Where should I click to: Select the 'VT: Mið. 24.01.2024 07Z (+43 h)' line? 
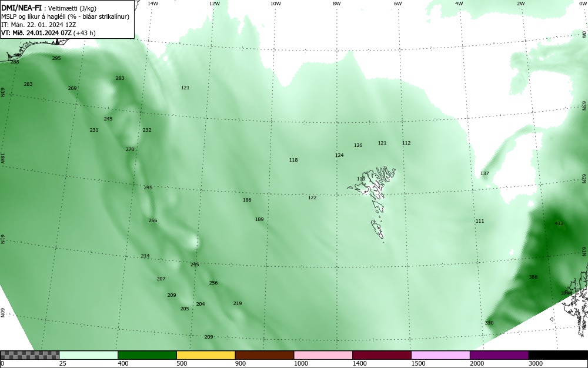pyautogui.click(x=48, y=33)
